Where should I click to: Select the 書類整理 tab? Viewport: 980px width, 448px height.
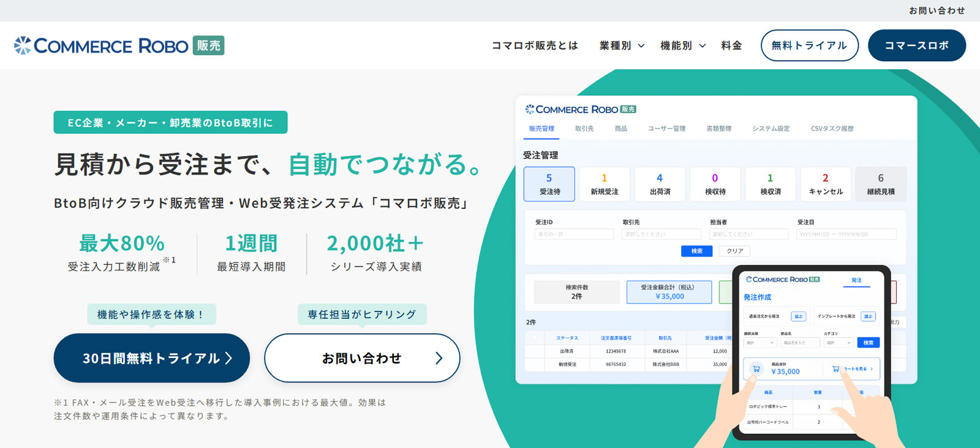pyautogui.click(x=719, y=129)
